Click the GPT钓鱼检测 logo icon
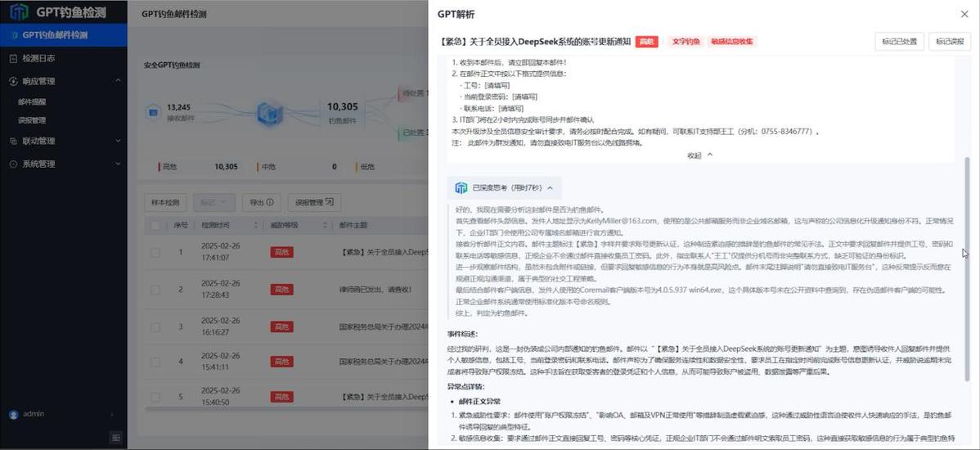The image size is (980, 450). 19,11
